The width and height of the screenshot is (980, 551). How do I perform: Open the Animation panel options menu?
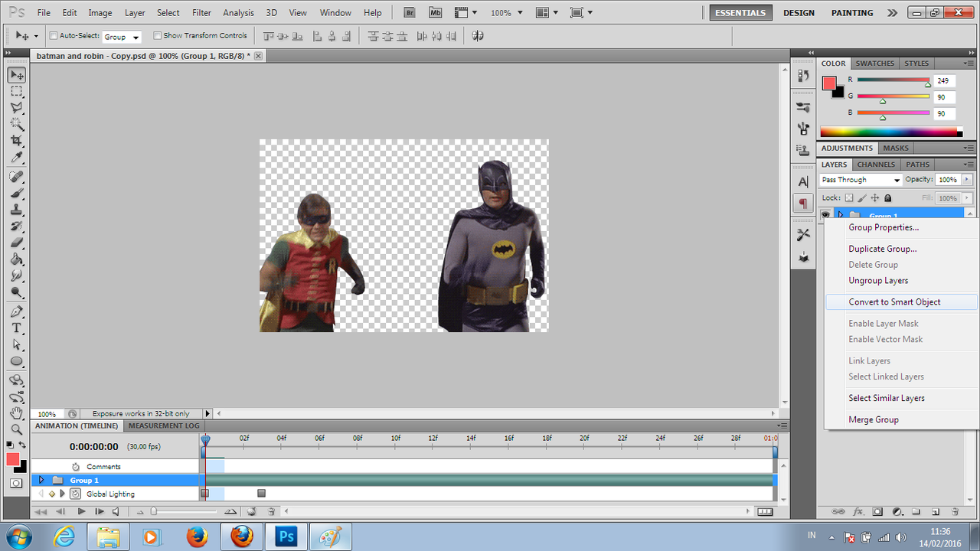point(782,425)
